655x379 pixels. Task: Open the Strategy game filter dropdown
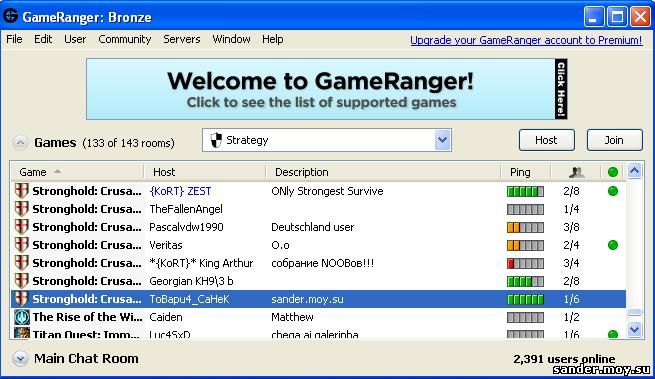[x=327, y=140]
